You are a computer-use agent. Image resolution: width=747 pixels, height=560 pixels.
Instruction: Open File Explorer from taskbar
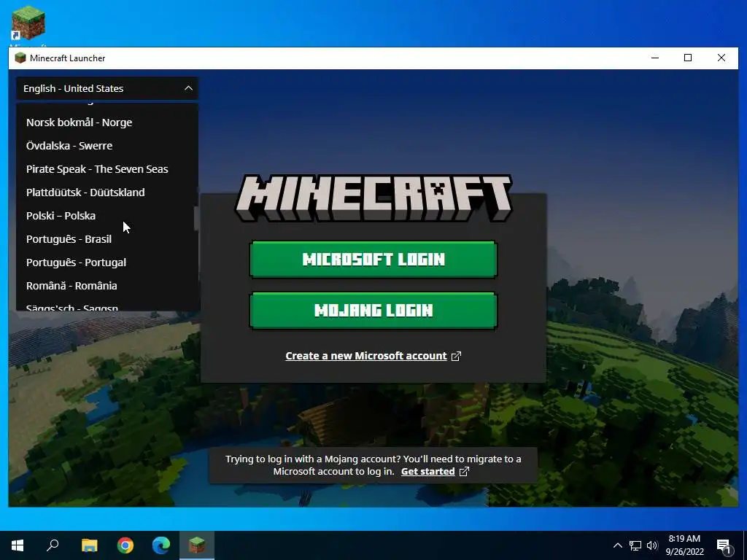(89, 545)
